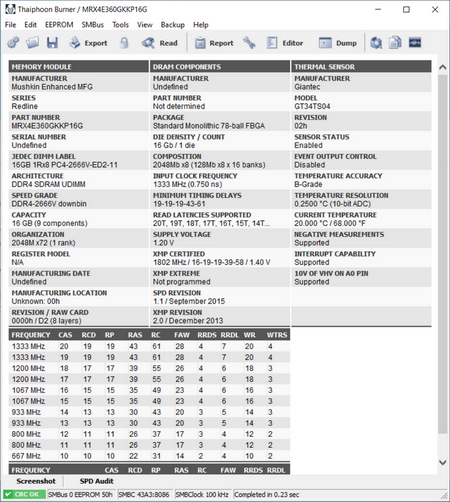Open the SMBus menu
The height and width of the screenshot is (502, 450).
tap(93, 25)
